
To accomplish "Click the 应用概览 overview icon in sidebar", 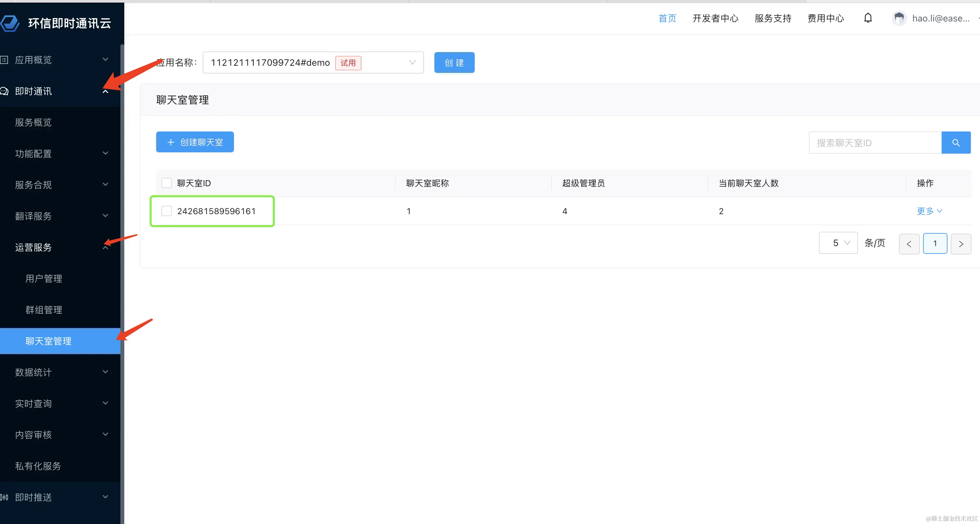I will [x=4, y=60].
